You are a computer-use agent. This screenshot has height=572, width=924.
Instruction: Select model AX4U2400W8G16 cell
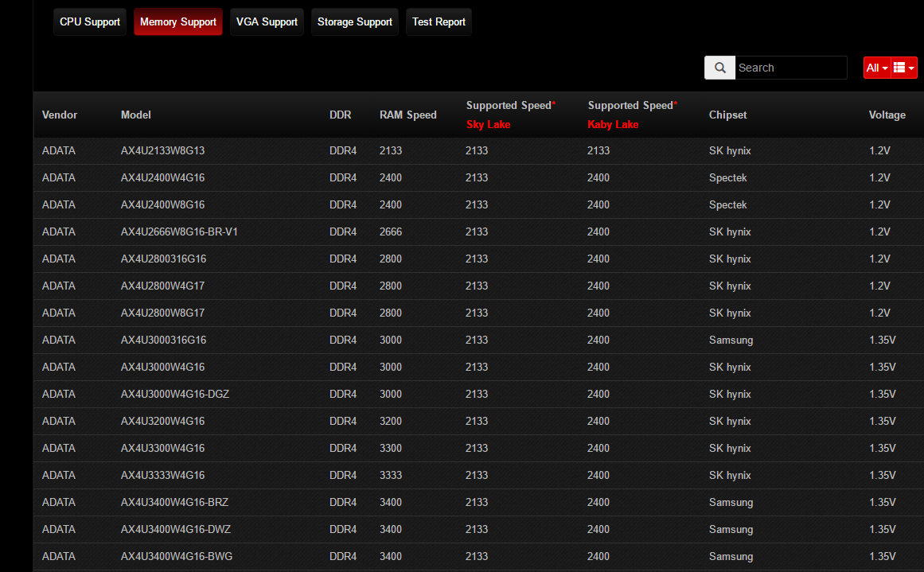click(162, 205)
